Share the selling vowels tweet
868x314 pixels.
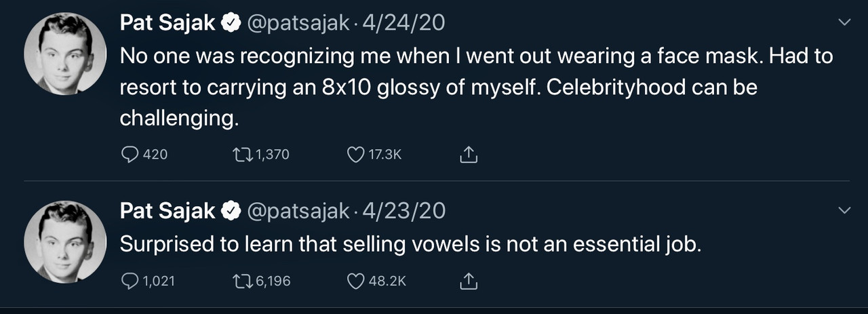tap(469, 281)
